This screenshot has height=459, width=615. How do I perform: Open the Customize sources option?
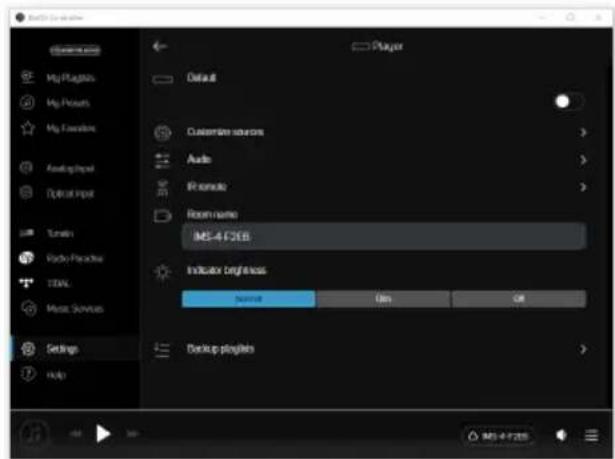pyautogui.click(x=370, y=133)
